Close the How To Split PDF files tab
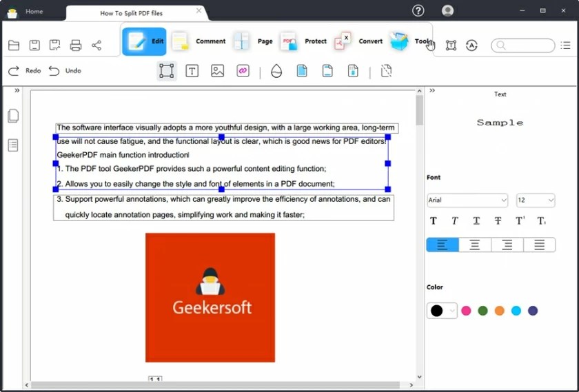 199,11
